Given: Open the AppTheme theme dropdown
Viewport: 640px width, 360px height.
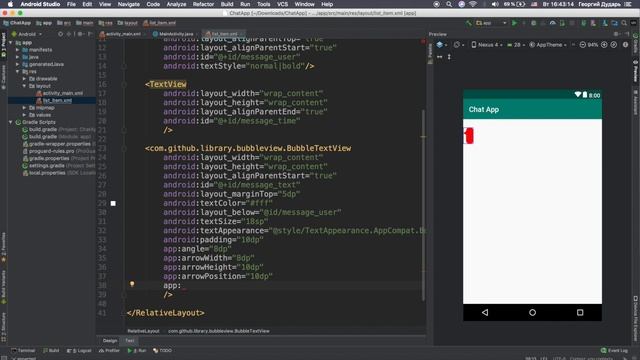Looking at the screenshot, I should coord(548,45).
